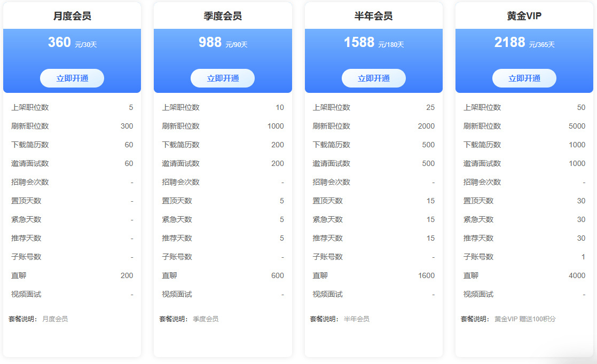Image resolution: width=597 pixels, height=364 pixels.
Task: Click 立即开通 on the 季度会员 card
Action: (223, 78)
